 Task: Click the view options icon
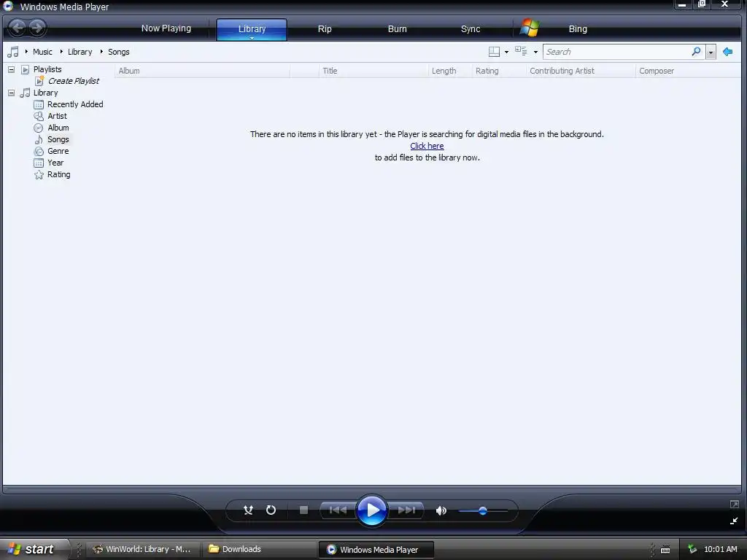[x=521, y=52]
